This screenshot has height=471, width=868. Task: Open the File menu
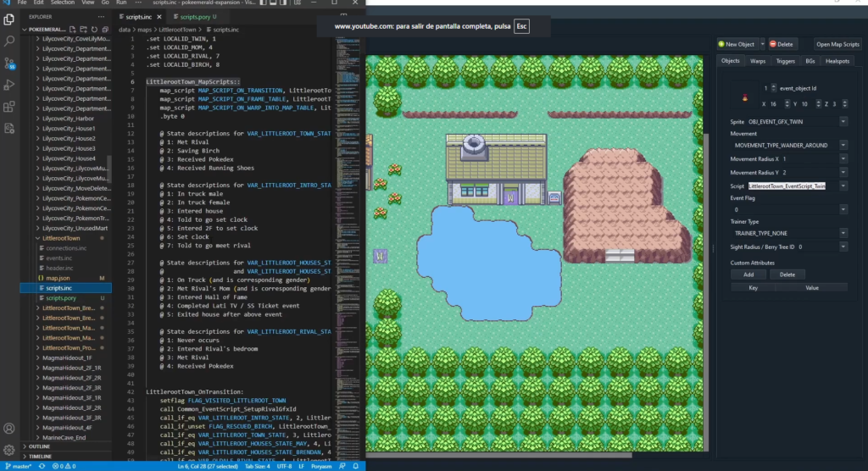pyautogui.click(x=22, y=3)
